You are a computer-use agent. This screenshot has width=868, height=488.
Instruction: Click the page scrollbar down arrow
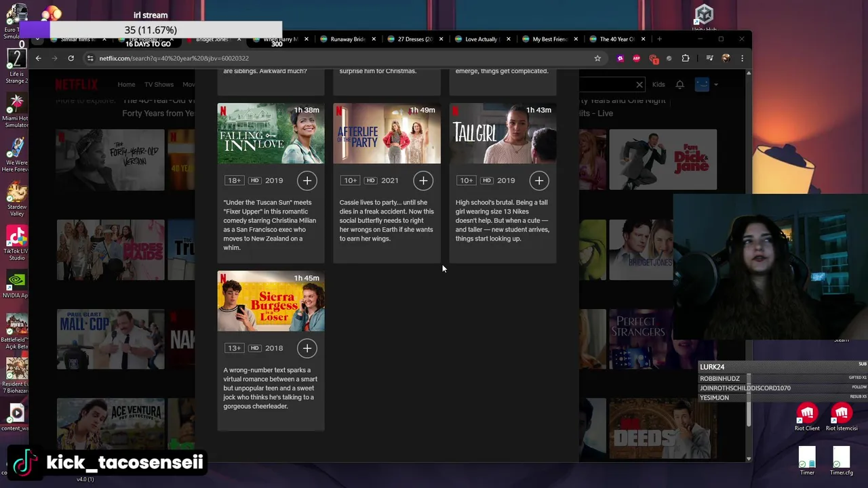(x=749, y=459)
